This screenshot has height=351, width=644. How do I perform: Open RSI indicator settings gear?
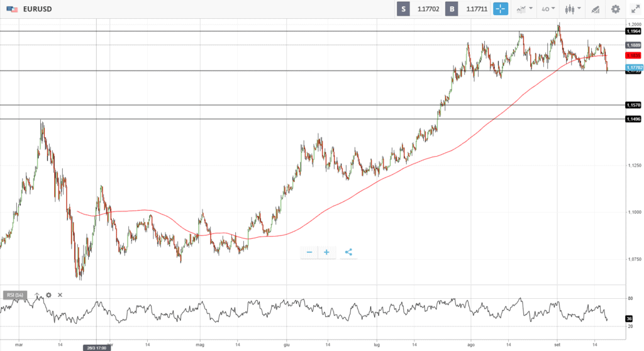coord(48,295)
